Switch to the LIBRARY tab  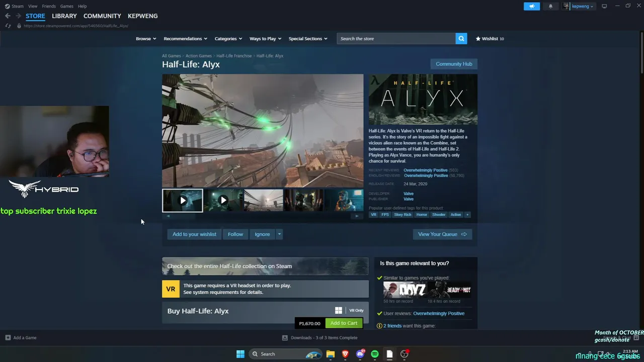(x=64, y=16)
